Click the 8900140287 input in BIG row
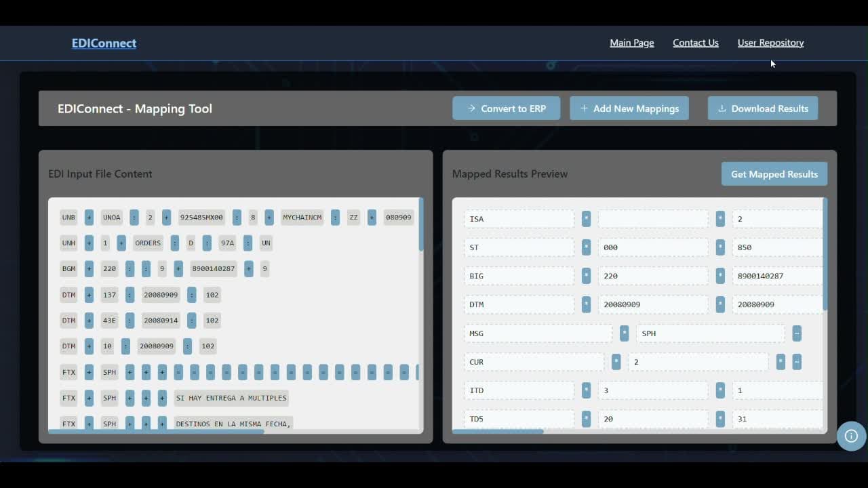The width and height of the screenshot is (868, 488). coord(777,276)
